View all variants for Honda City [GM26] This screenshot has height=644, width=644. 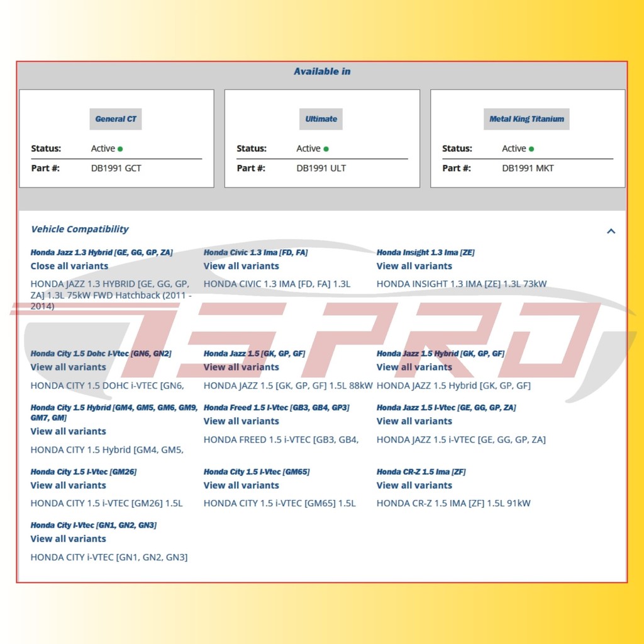click(x=68, y=486)
